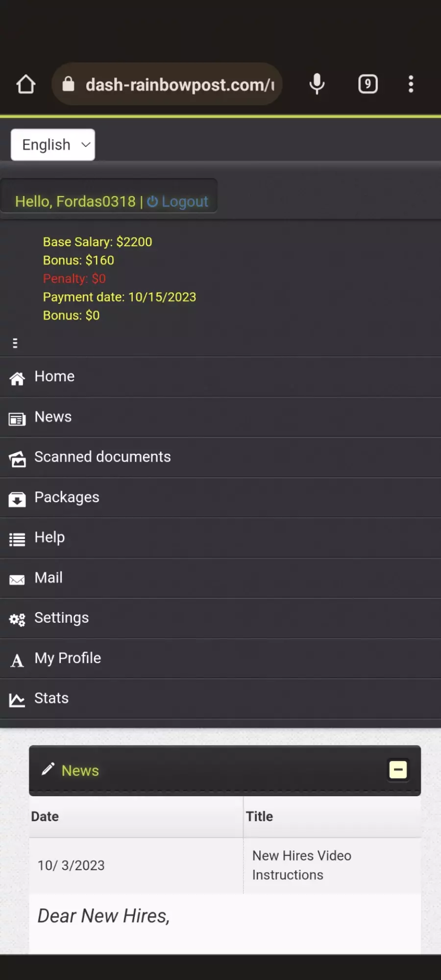Tap the browser home icon
Viewport: 441px width, 980px height.
(26, 84)
